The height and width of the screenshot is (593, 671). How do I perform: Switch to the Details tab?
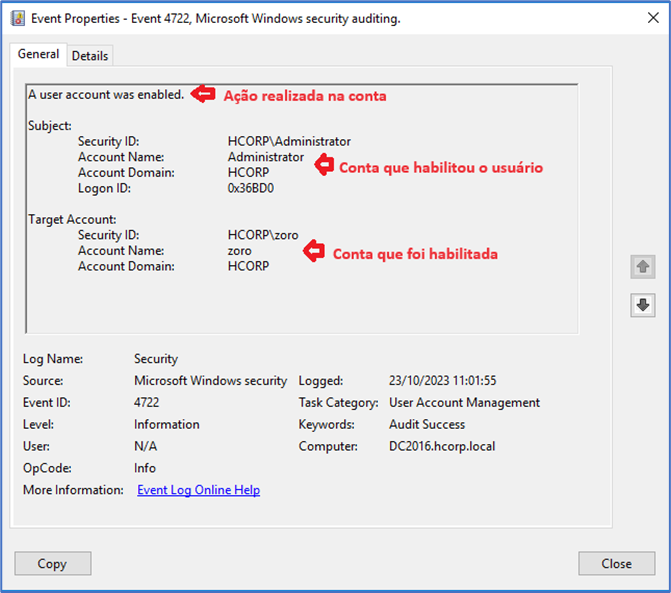[90, 56]
